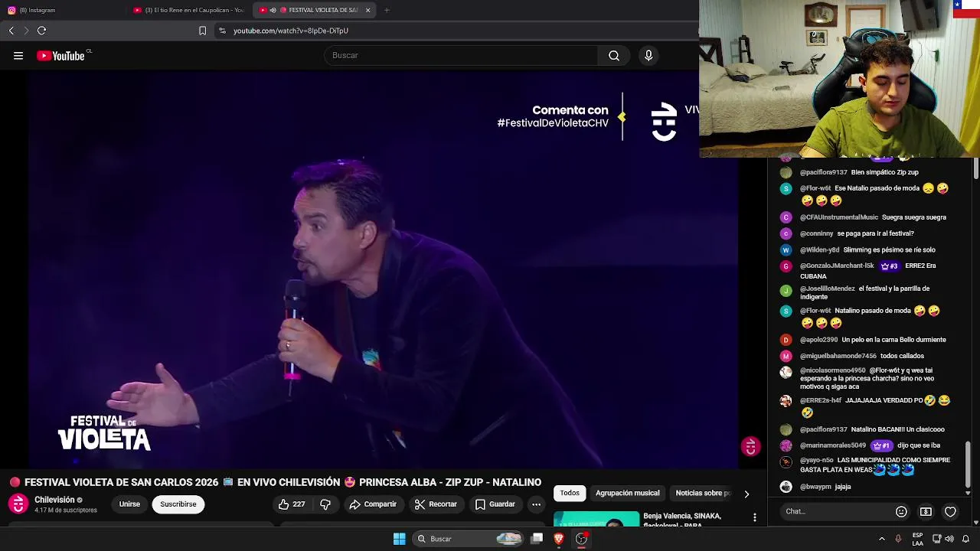Click the Windows taskbar Buscar search

469,539
